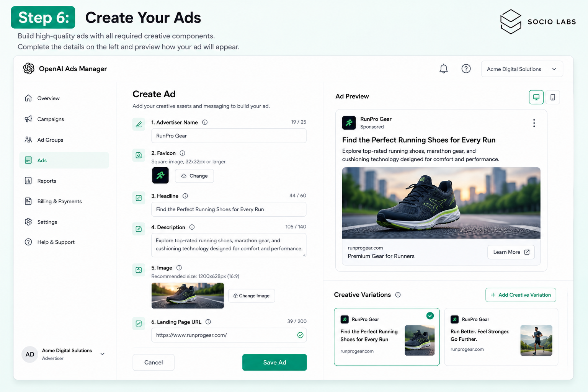Open Help & Support
The height and width of the screenshot is (392, 588).
[x=64, y=242]
